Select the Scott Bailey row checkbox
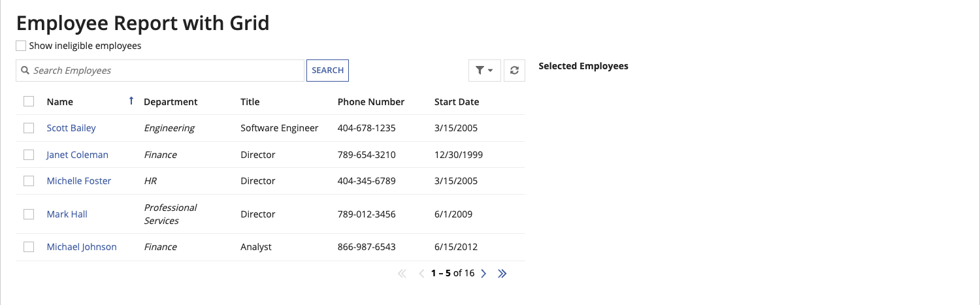The image size is (980, 305). click(29, 128)
